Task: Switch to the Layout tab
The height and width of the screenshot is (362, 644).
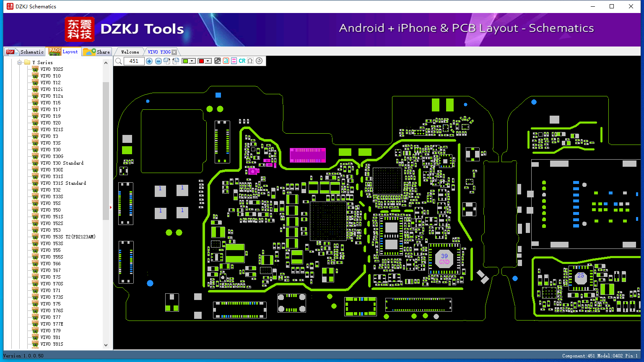Action: (63, 52)
